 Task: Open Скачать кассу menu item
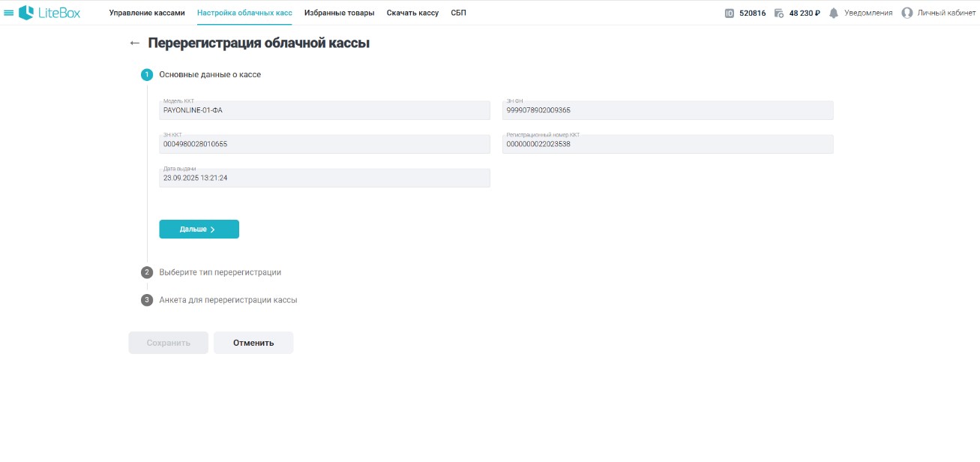pyautogui.click(x=412, y=13)
